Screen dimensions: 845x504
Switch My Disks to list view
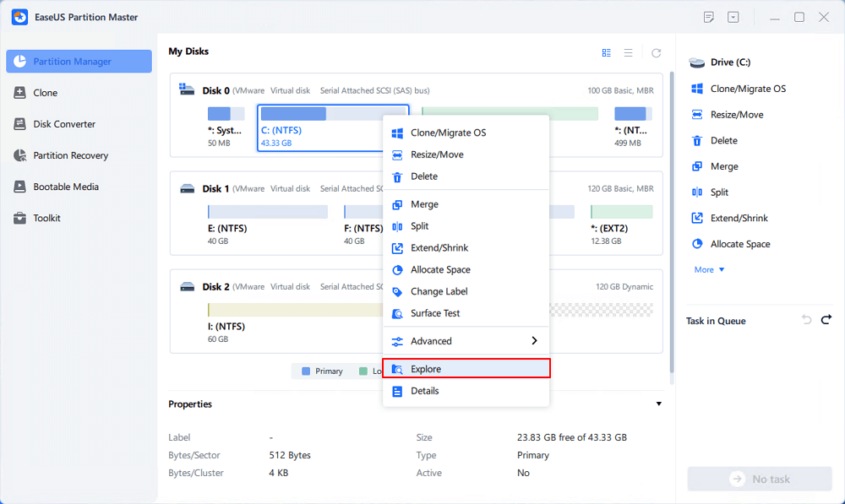629,52
